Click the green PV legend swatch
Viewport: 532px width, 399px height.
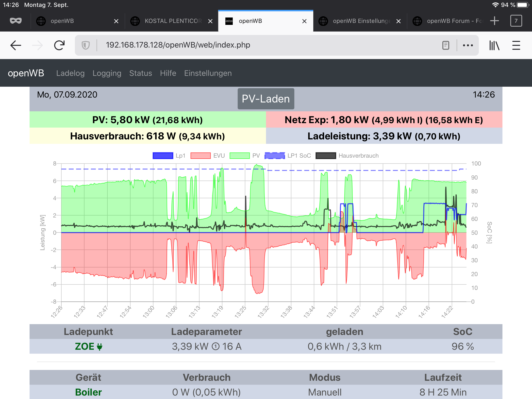[x=239, y=156]
